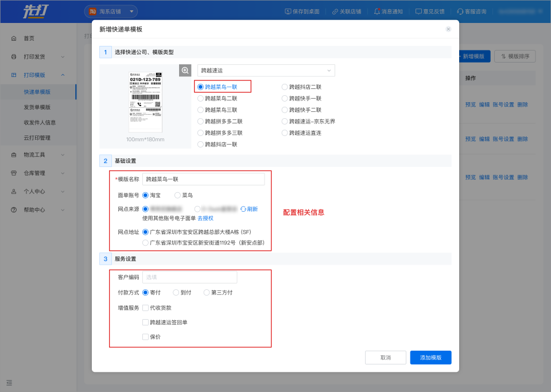Click the 首页 home icon in sidebar
The width and height of the screenshot is (551, 392).
(x=14, y=38)
